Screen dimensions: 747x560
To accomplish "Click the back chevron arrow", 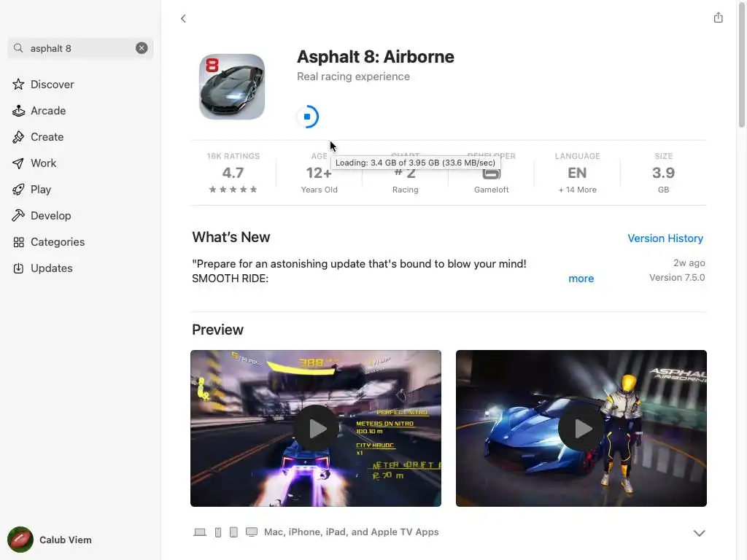I will click(x=183, y=18).
